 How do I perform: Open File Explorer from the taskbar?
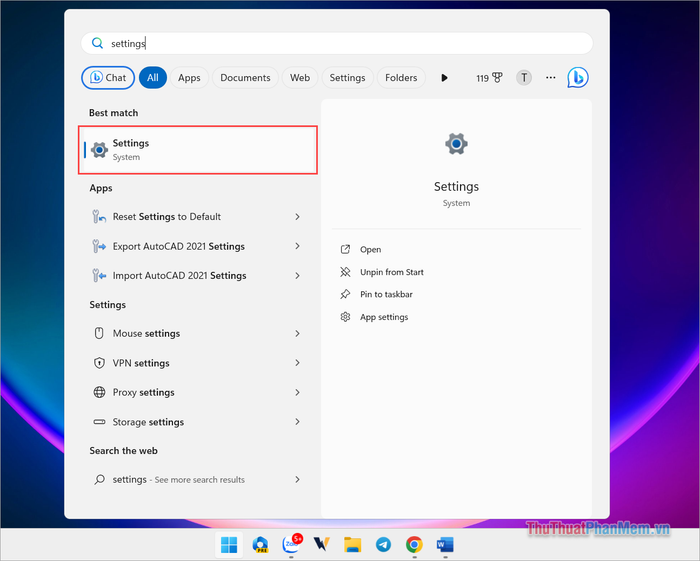[x=352, y=544]
